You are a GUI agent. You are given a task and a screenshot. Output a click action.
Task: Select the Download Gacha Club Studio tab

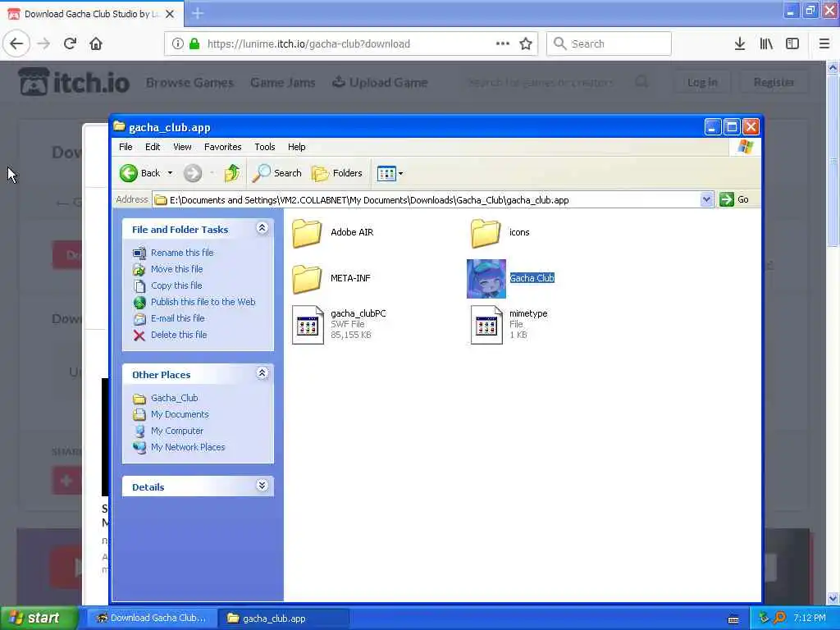[x=92, y=14]
